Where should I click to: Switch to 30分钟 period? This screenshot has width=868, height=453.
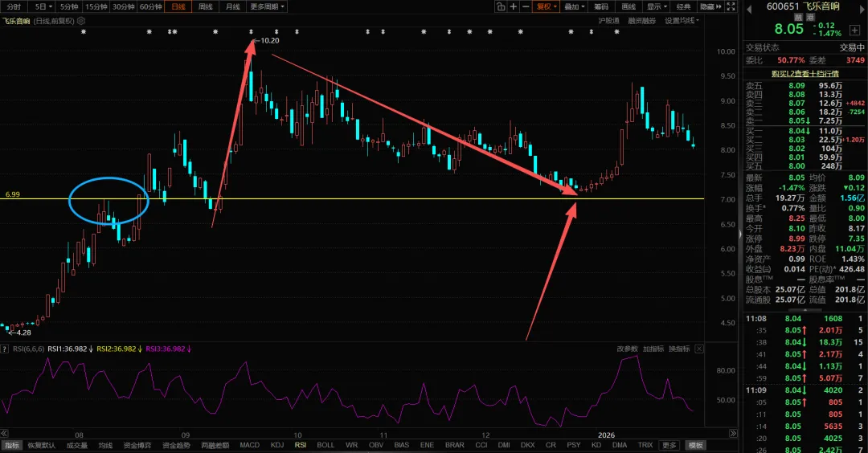click(124, 6)
